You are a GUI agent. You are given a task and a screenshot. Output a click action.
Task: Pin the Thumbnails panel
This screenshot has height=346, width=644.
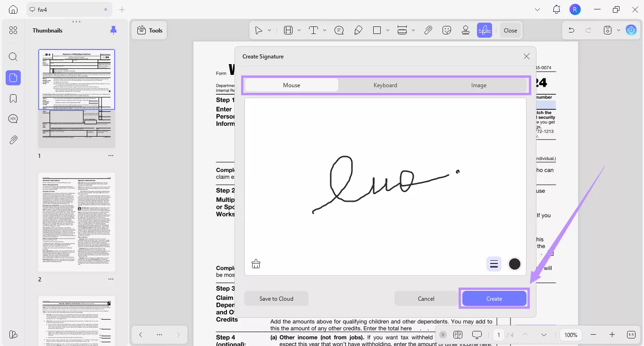coord(113,30)
